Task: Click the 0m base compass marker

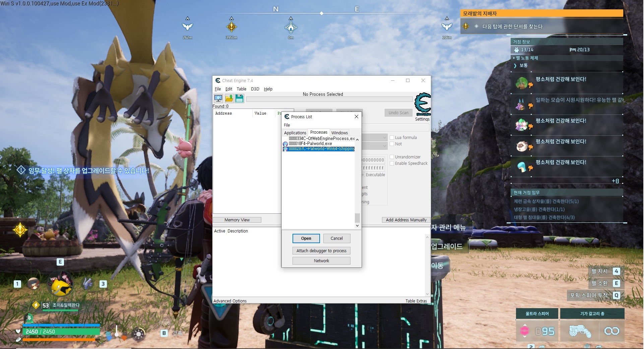Action: [x=291, y=27]
